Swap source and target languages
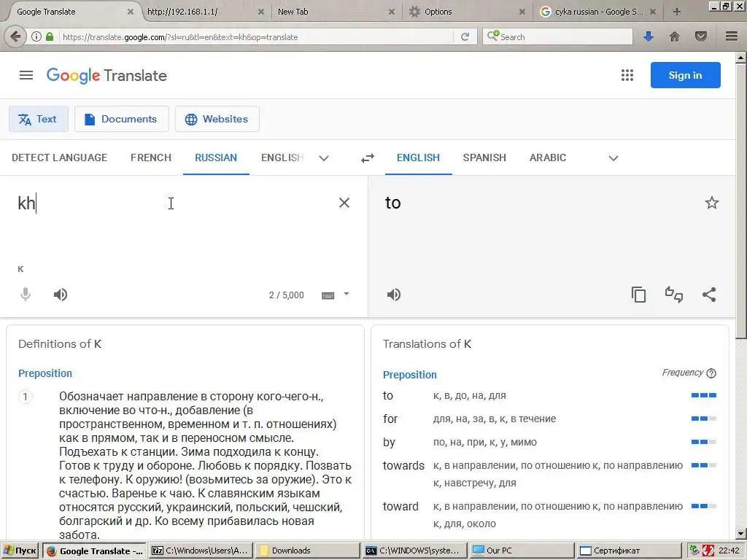Viewport: 747px width, 560px height. tap(368, 158)
